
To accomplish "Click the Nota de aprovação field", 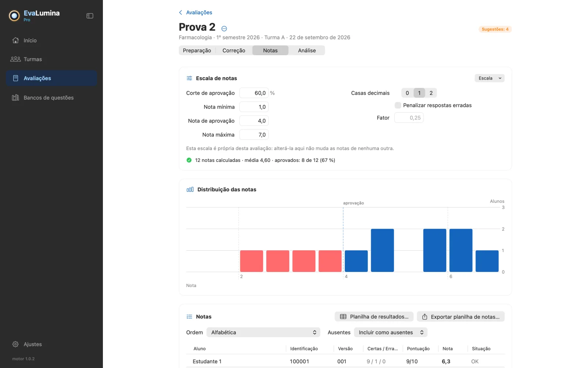I will click(x=254, y=121).
